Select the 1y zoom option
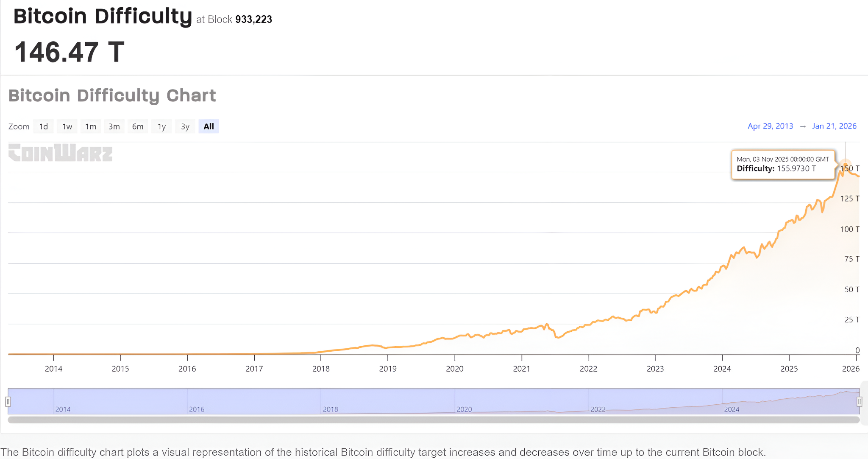 tap(161, 126)
